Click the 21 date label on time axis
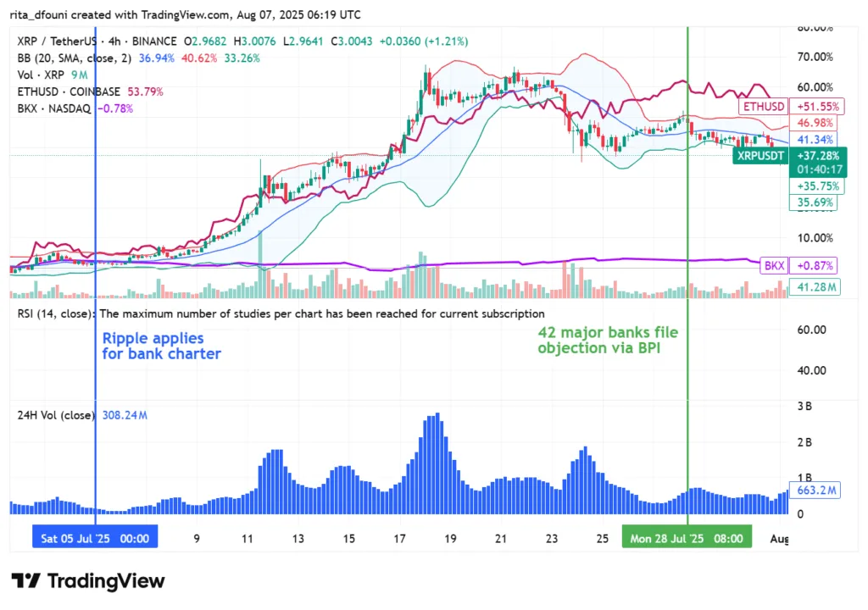This screenshot has width=868, height=610. point(500,539)
